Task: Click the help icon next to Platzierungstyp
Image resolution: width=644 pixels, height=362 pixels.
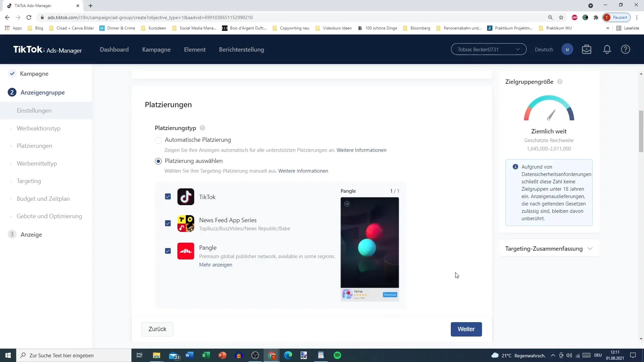Action: click(x=202, y=128)
